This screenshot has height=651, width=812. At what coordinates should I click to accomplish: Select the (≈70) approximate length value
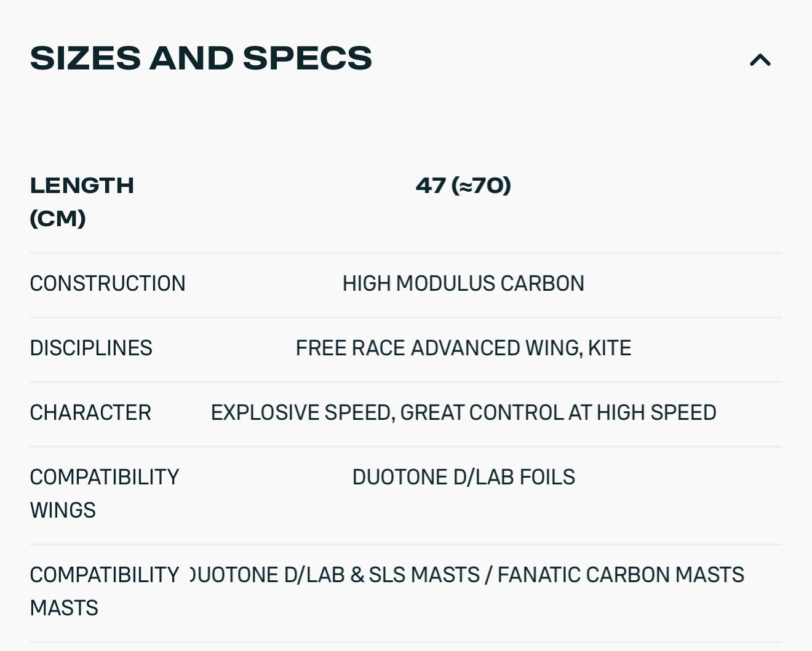pyautogui.click(x=481, y=186)
